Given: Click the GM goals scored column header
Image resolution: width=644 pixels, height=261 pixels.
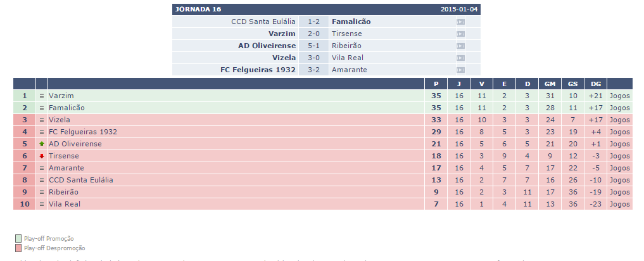Looking at the screenshot, I should (x=550, y=84).
